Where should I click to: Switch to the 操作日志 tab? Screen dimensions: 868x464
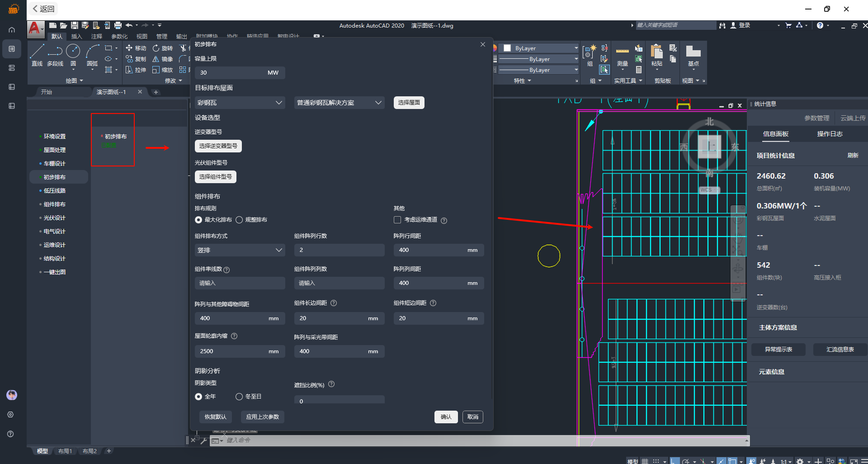[x=830, y=134]
